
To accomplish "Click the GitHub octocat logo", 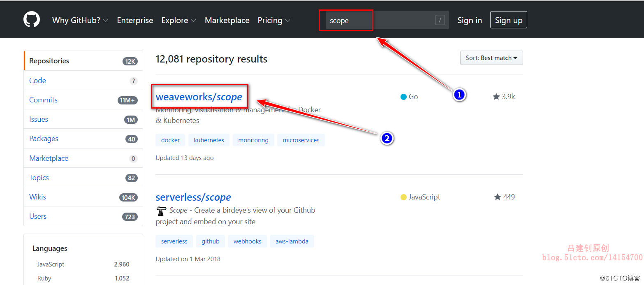I will (32, 20).
